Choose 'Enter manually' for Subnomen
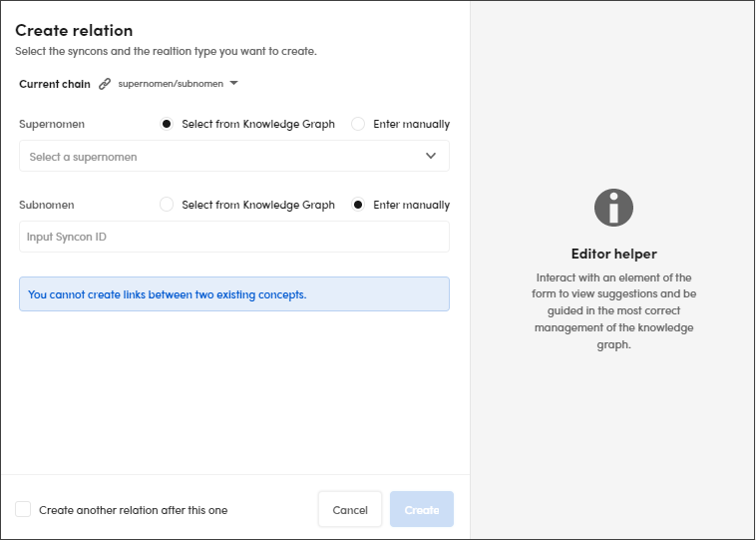Image resolution: width=756 pixels, height=540 pixels. [x=358, y=205]
